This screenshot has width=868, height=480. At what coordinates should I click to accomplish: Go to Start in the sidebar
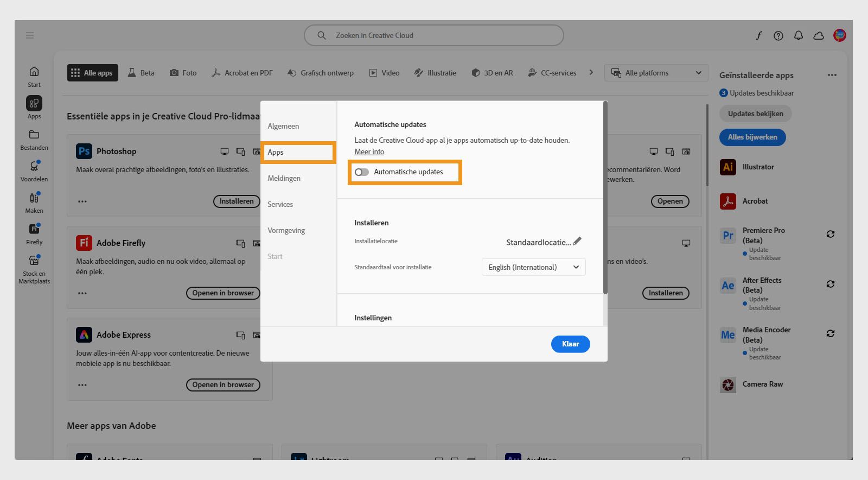(x=34, y=77)
